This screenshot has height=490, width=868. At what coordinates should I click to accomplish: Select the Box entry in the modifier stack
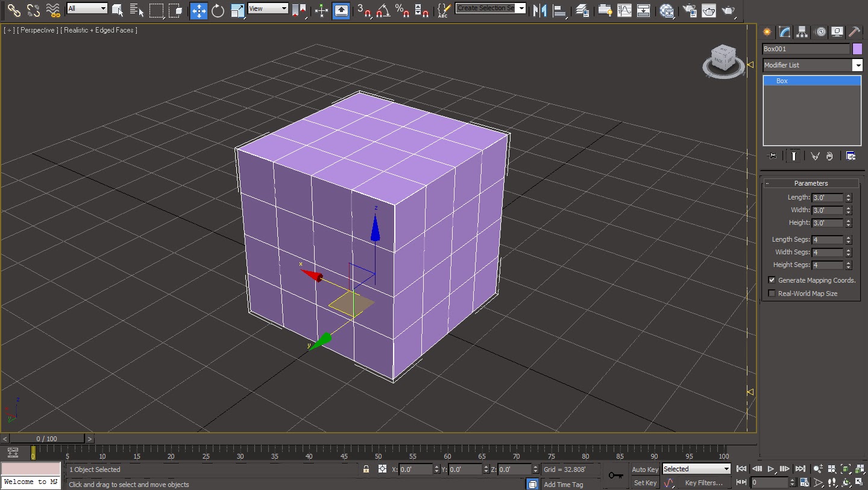[x=781, y=80]
